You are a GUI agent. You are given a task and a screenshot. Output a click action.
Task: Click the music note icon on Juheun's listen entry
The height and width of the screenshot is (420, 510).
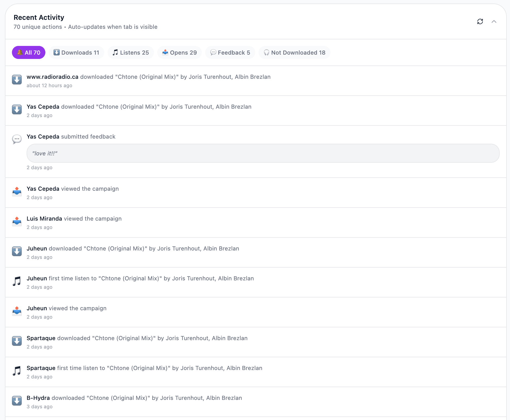click(x=17, y=281)
